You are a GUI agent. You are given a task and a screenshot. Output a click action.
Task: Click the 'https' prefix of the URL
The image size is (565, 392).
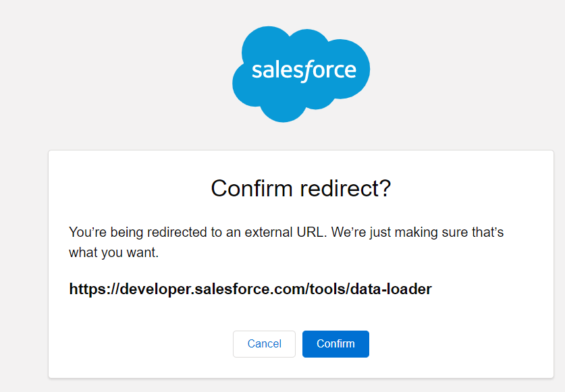(88, 289)
